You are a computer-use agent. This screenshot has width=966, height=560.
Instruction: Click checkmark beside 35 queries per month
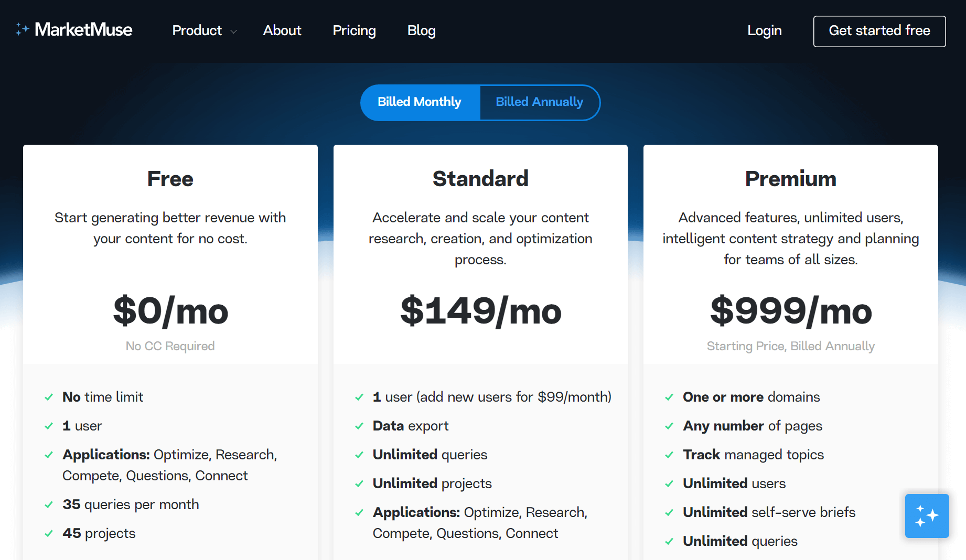pyautogui.click(x=49, y=505)
